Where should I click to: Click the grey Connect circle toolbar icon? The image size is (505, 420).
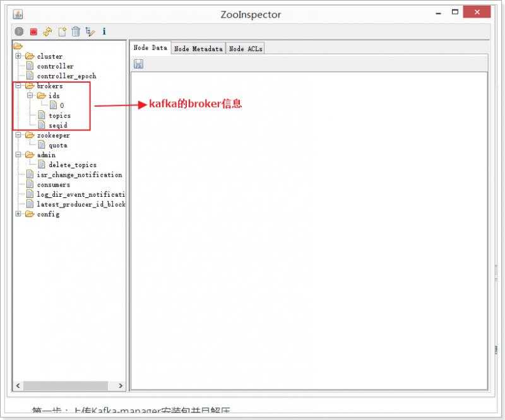click(x=19, y=32)
